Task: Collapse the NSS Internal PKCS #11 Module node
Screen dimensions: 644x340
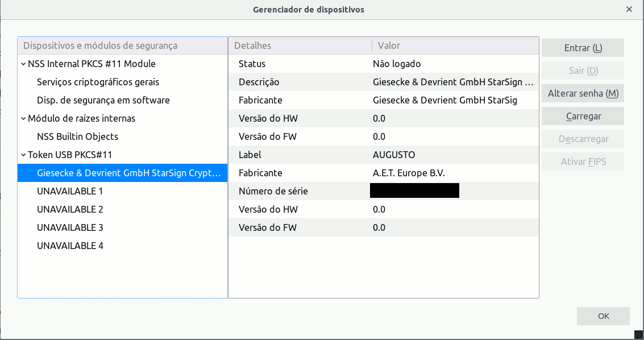Action: (x=23, y=64)
